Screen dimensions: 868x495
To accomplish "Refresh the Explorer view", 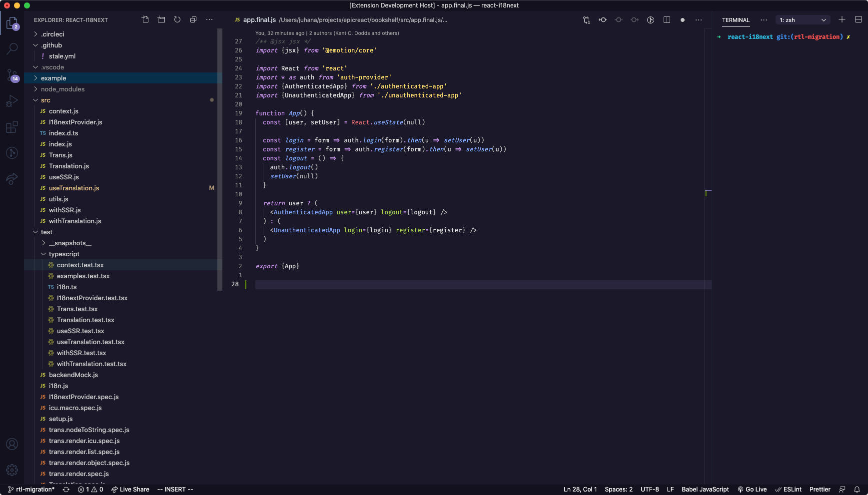I will (177, 19).
